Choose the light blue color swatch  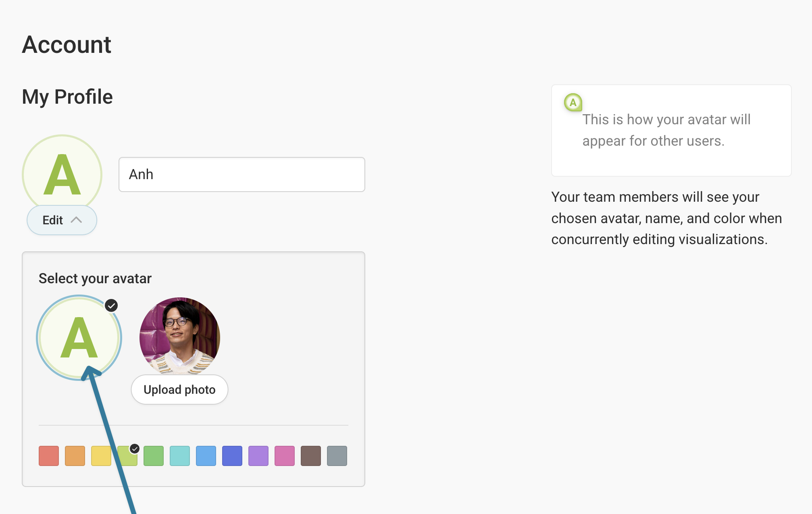click(206, 456)
